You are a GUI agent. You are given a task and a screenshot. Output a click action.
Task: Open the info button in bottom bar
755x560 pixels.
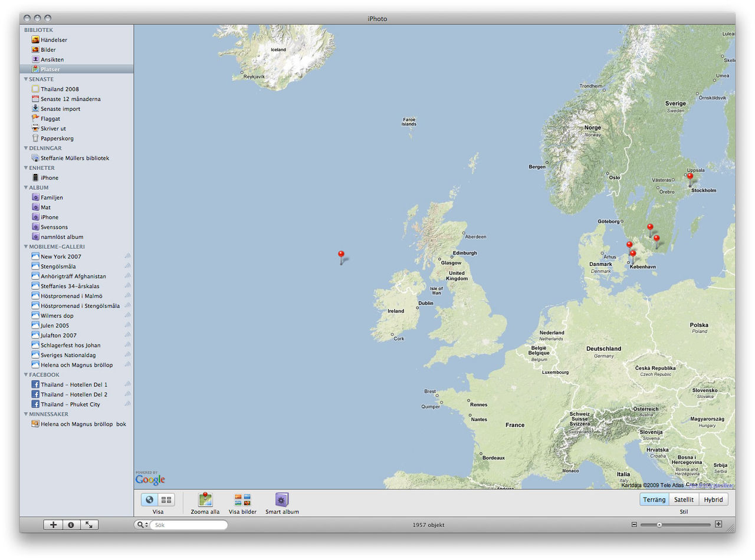pos(71,525)
